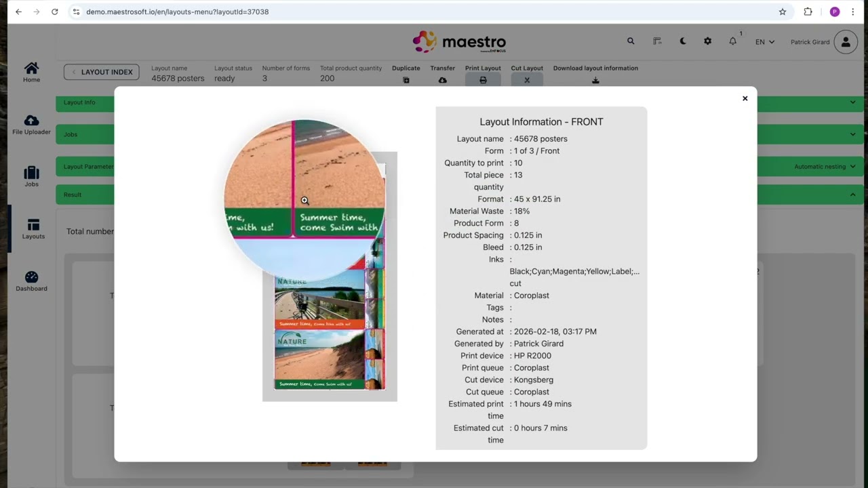Toggle dark mode moon icon
Image resolution: width=868 pixels, height=488 pixels.
[683, 41]
